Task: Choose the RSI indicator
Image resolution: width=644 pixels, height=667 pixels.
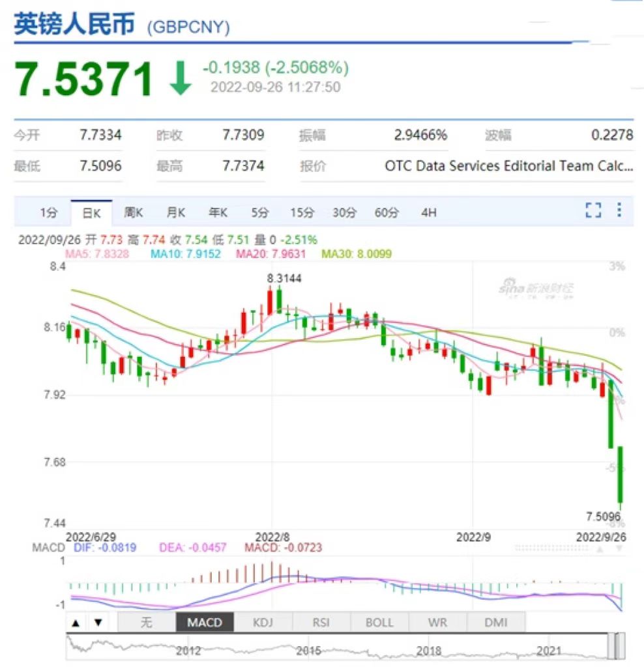Action: (321, 622)
